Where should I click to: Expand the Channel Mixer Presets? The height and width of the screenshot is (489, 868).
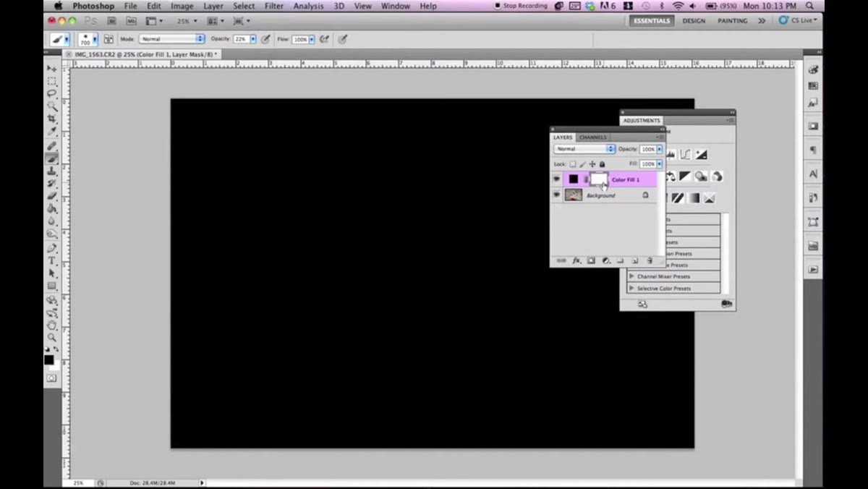click(x=631, y=276)
